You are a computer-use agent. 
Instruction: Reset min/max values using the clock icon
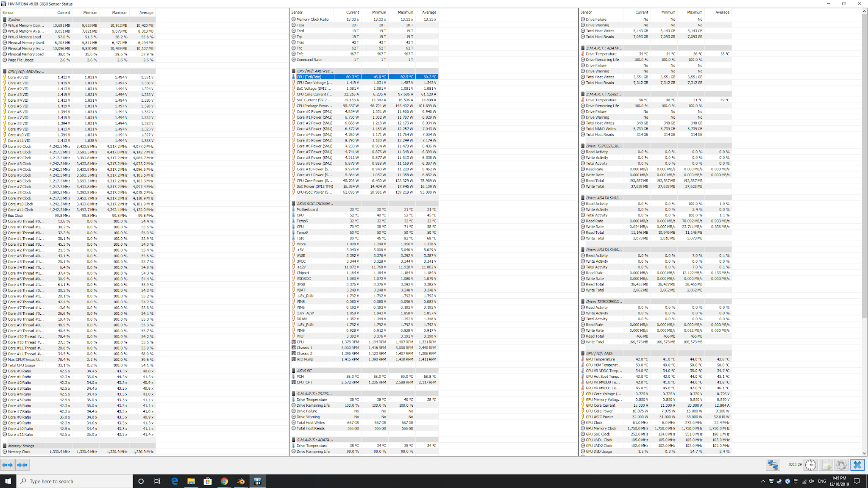(811, 465)
